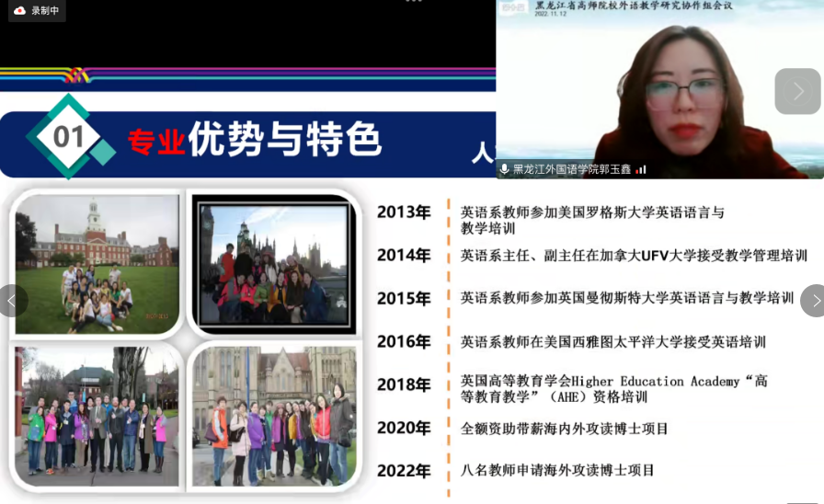Click the network signal bars icon
This screenshot has height=504, width=824.
[x=641, y=169]
